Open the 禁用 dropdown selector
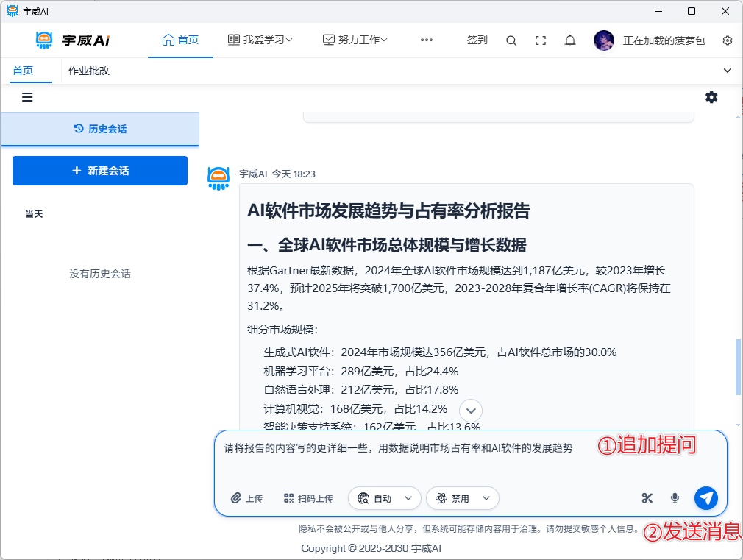 pos(463,498)
